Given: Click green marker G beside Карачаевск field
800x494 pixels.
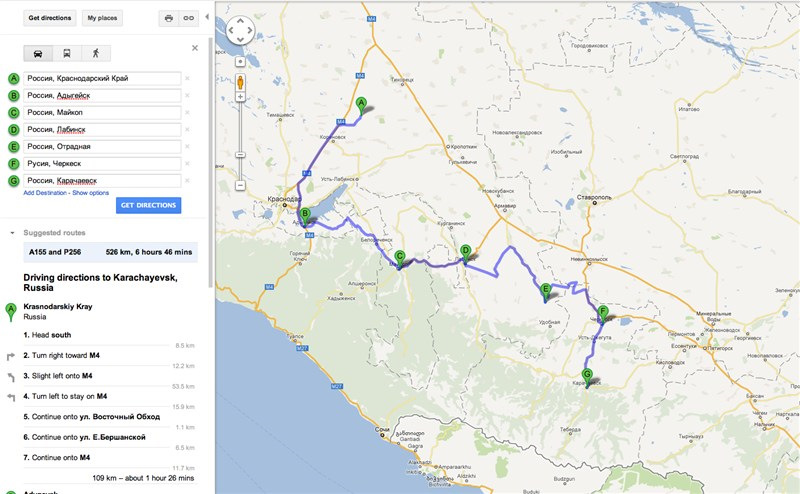Looking at the screenshot, I should coord(14,181).
